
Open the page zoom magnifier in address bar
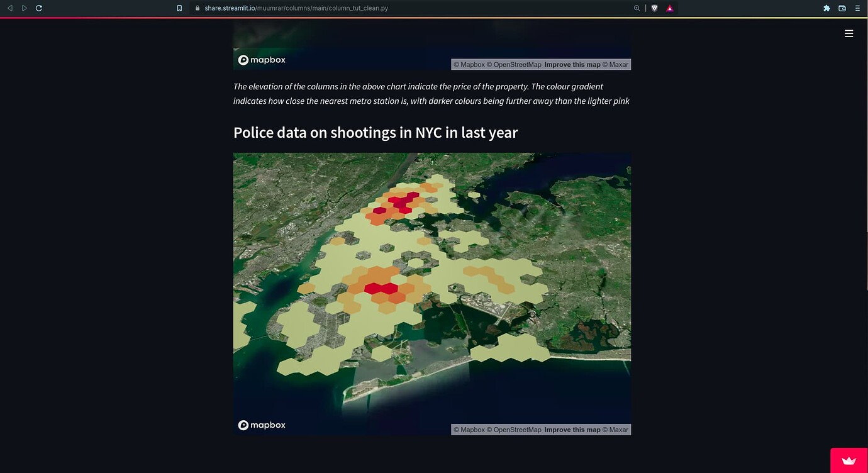pos(637,8)
